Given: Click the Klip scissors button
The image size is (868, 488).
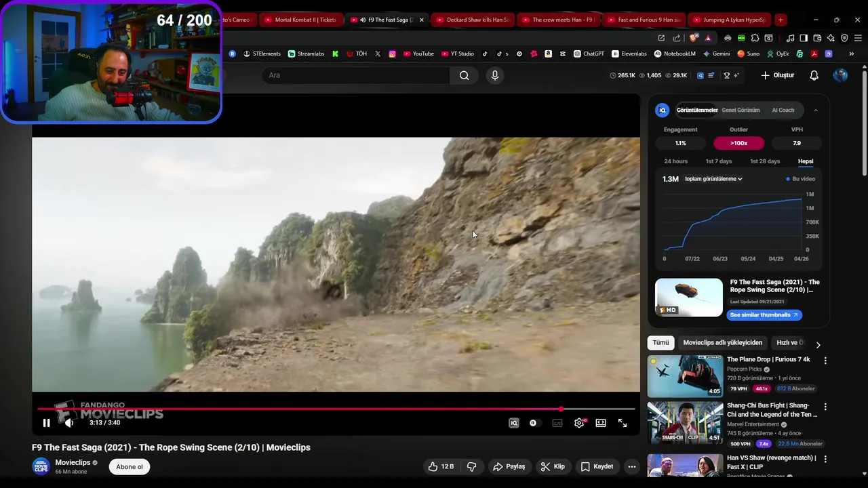Looking at the screenshot, I should (553, 466).
